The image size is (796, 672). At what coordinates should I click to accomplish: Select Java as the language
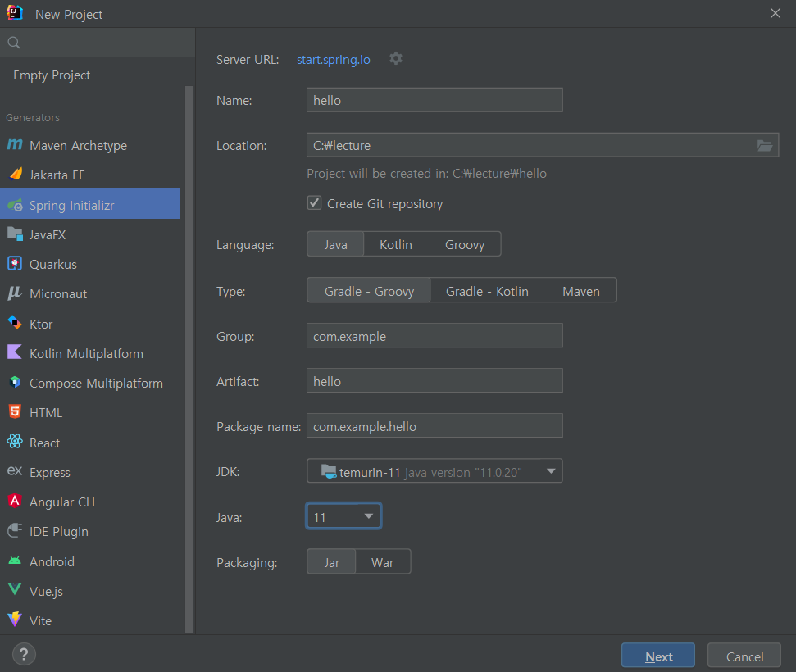(x=335, y=244)
